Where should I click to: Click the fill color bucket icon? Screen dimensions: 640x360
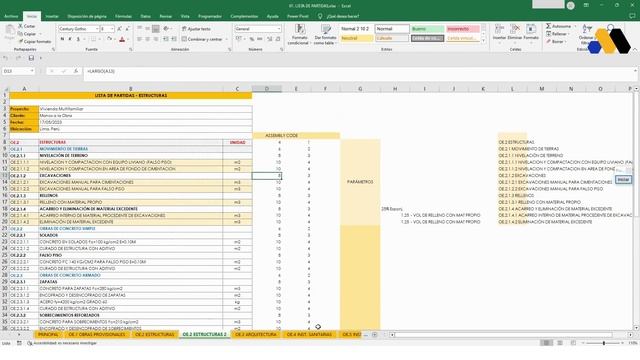click(109, 39)
